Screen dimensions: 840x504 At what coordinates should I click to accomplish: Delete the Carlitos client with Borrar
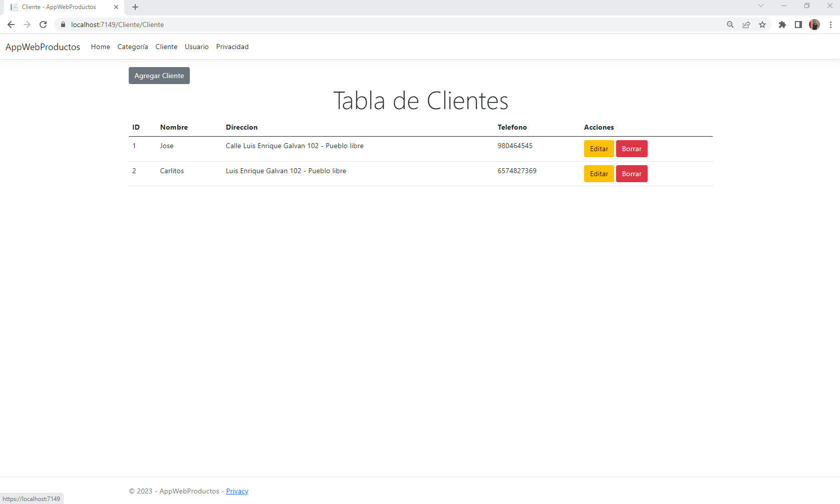tap(632, 174)
